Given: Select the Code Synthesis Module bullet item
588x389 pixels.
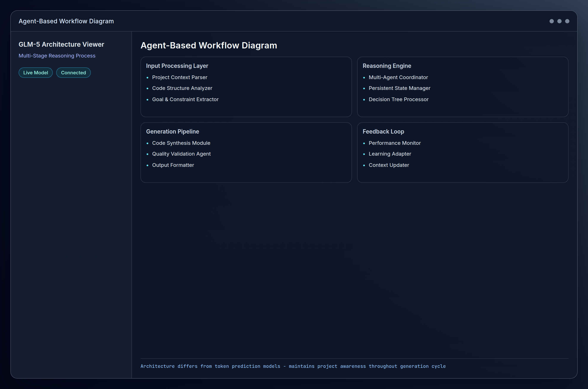Looking at the screenshot, I should (181, 143).
